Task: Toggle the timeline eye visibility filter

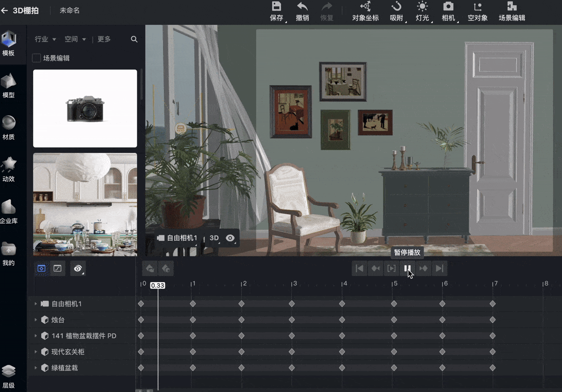Action: coord(78,269)
